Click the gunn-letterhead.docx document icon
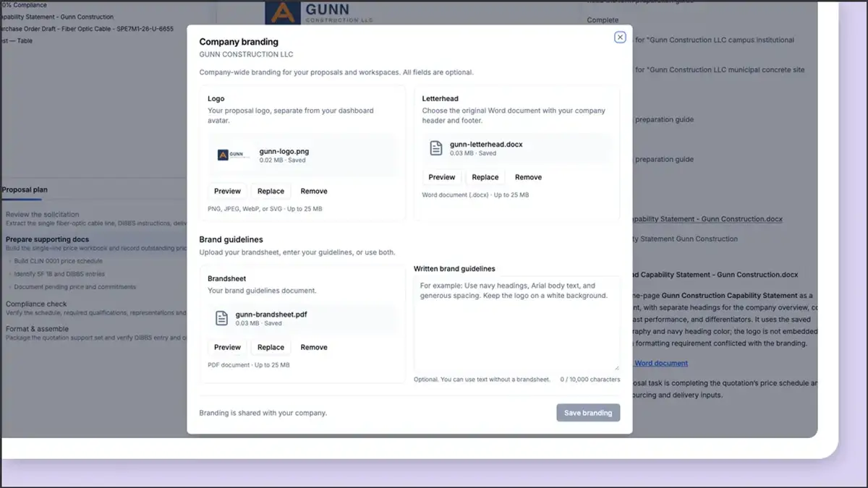This screenshot has width=868, height=488. (x=436, y=148)
